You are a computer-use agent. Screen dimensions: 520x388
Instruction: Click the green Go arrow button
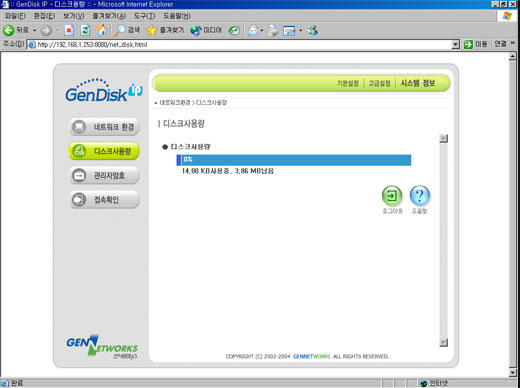pos(468,44)
